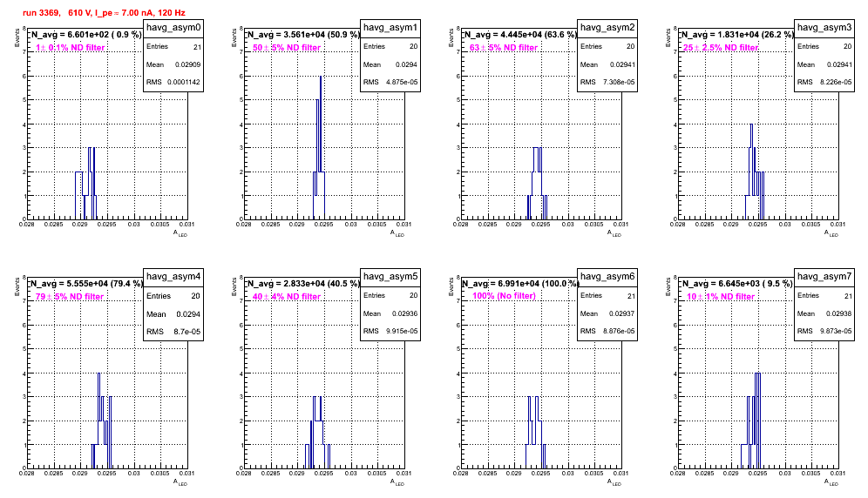Click RMS 8.226e-05 in havg_asym3 stats
This screenshot has height=498, width=868.
click(824, 82)
